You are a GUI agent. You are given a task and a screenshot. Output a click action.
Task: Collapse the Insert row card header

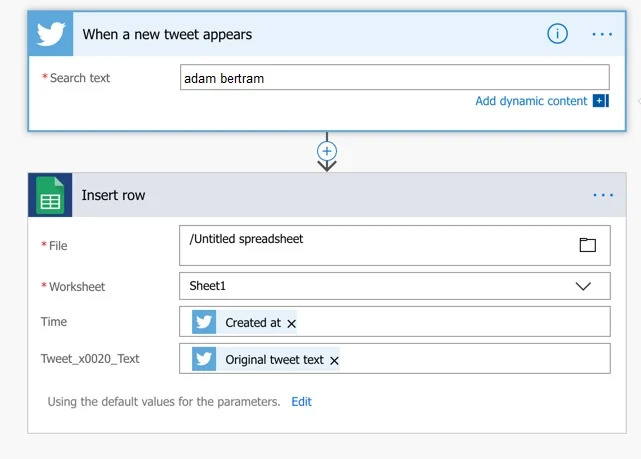[x=300, y=195]
